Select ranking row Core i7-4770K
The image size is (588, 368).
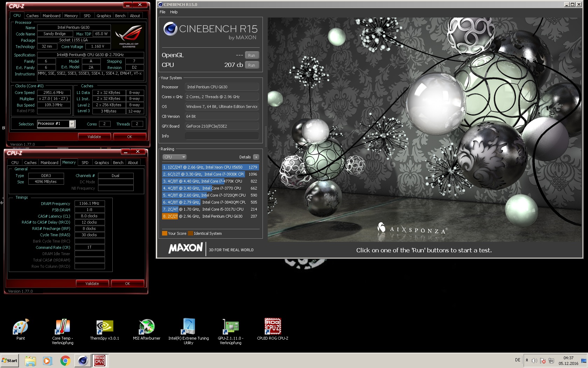click(210, 181)
